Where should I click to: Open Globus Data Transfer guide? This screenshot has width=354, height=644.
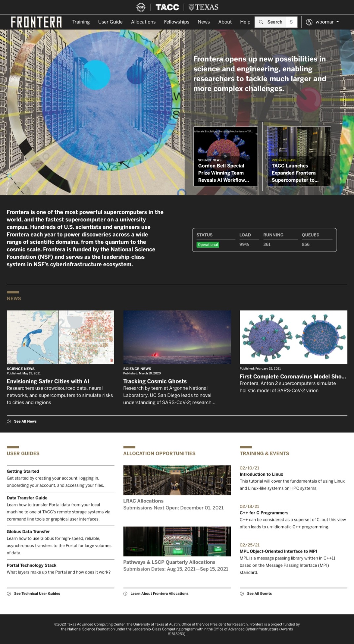pos(28,531)
